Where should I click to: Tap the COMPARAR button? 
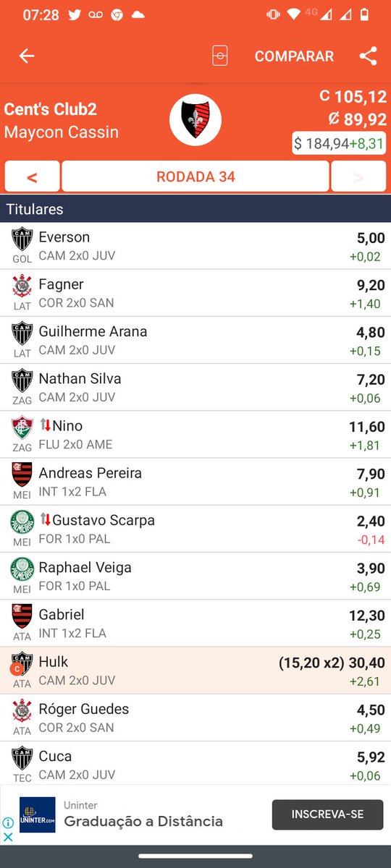click(294, 56)
